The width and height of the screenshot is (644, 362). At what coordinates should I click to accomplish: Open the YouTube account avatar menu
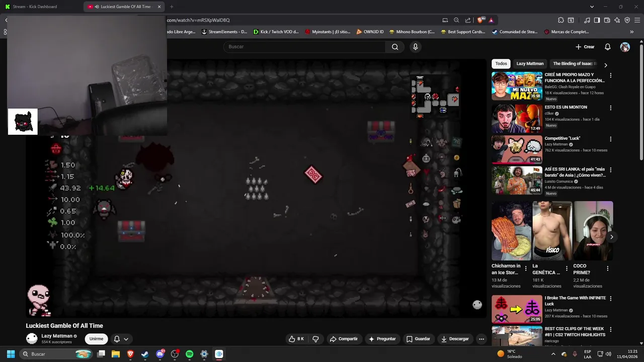pyautogui.click(x=625, y=47)
